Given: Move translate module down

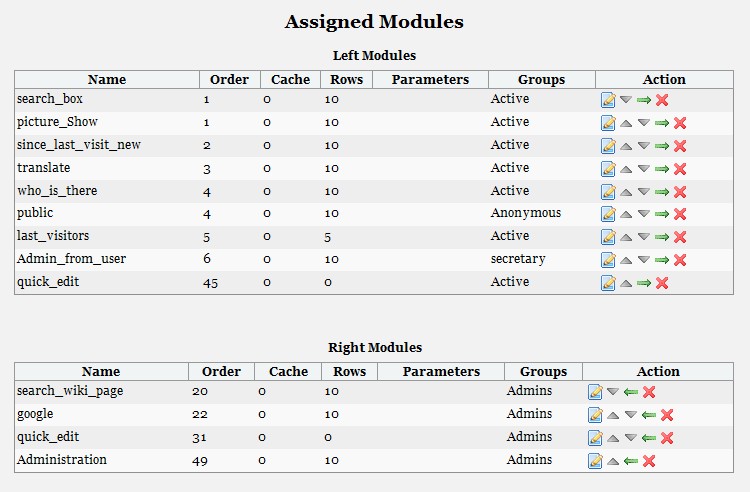Looking at the screenshot, I should pos(644,168).
